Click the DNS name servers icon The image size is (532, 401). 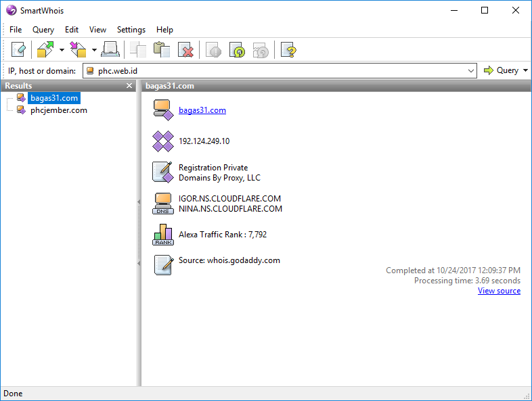tap(163, 204)
